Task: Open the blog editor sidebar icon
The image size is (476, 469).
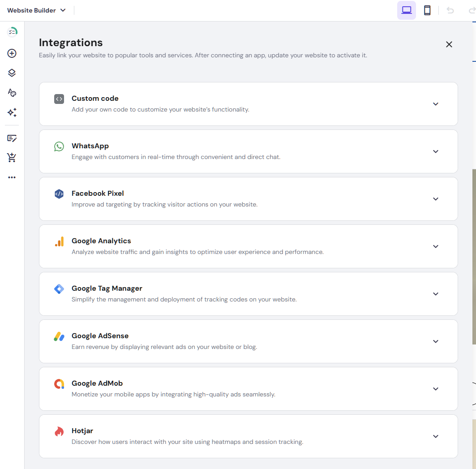Action: tap(12, 138)
